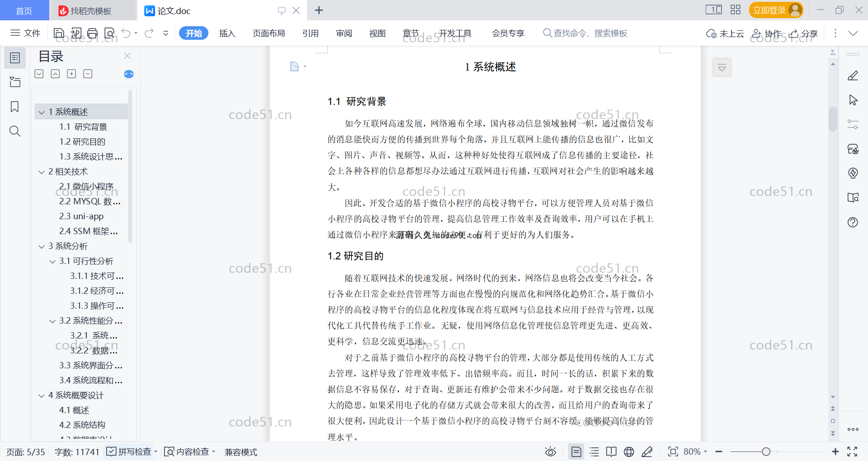Click the Redo arrow icon

[x=149, y=33]
